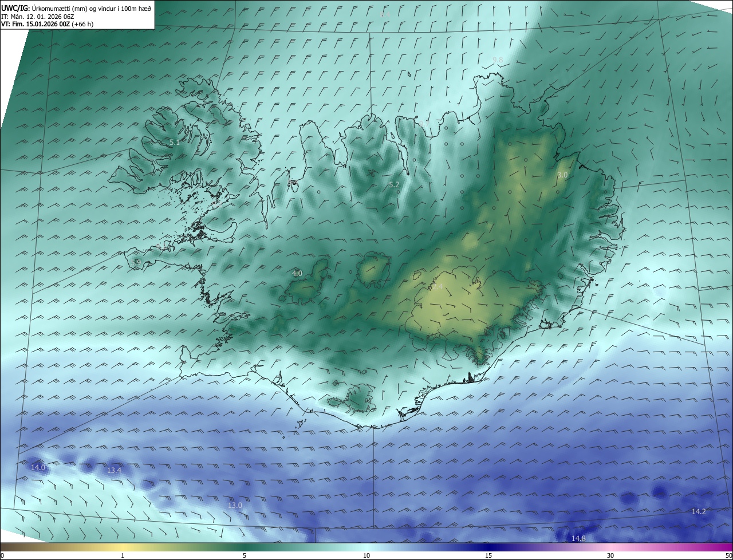Click the 10 tick on the color scale
733x560 pixels.
coord(366,555)
